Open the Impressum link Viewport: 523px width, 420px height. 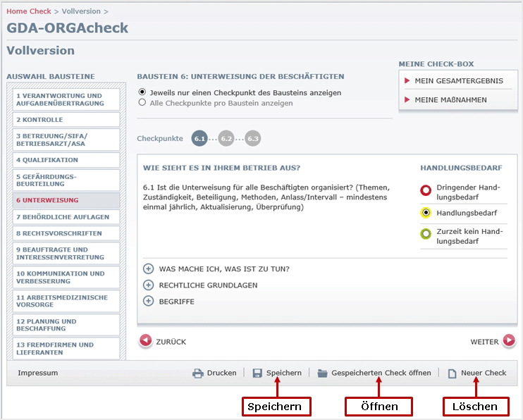[37, 373]
